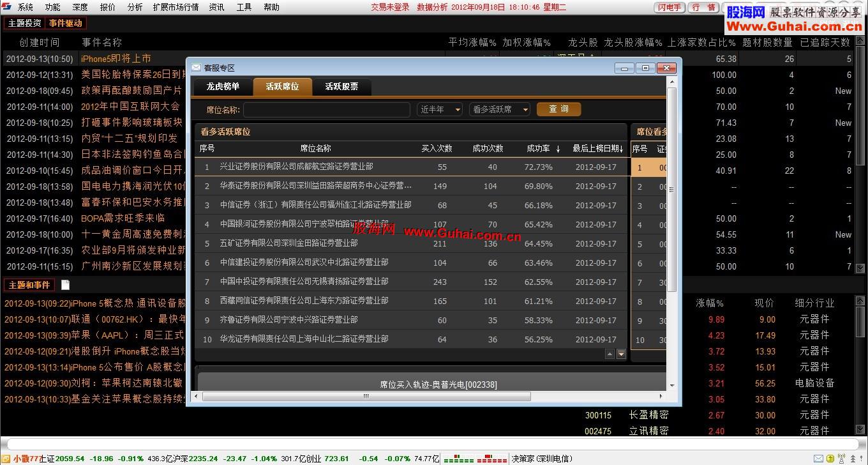Click document icon next to 主题和事件
Viewport: 868px width, 465px height.
[65, 285]
